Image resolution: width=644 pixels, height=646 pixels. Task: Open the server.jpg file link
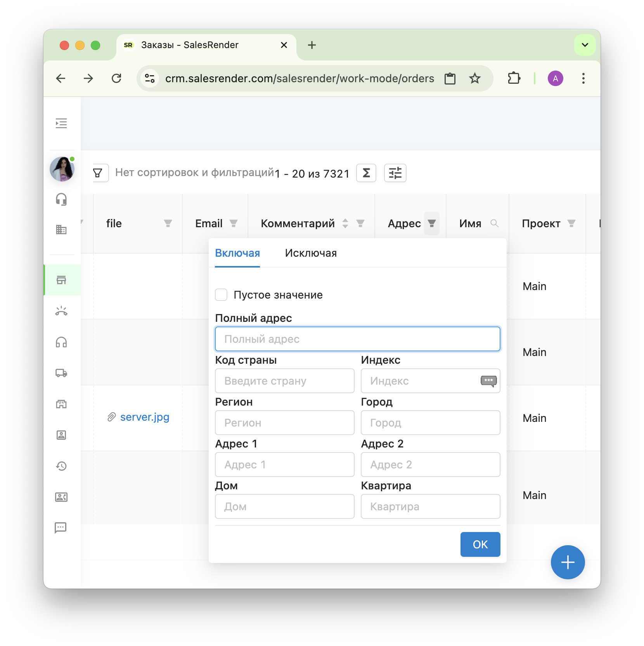[x=145, y=417]
